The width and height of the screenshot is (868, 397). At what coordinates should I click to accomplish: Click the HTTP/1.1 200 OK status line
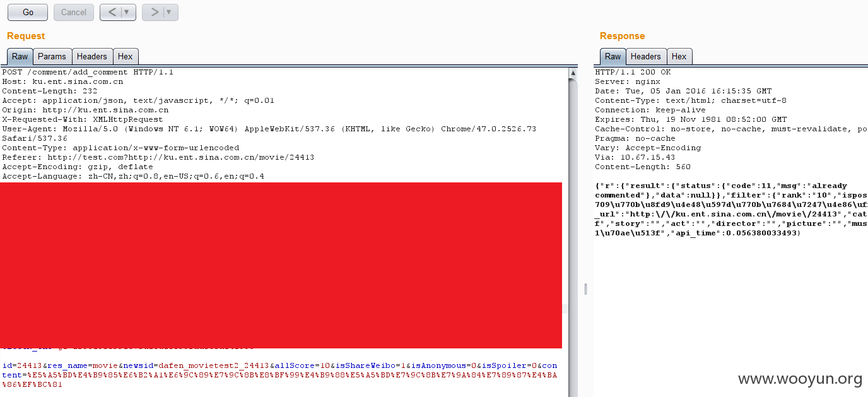click(x=633, y=72)
